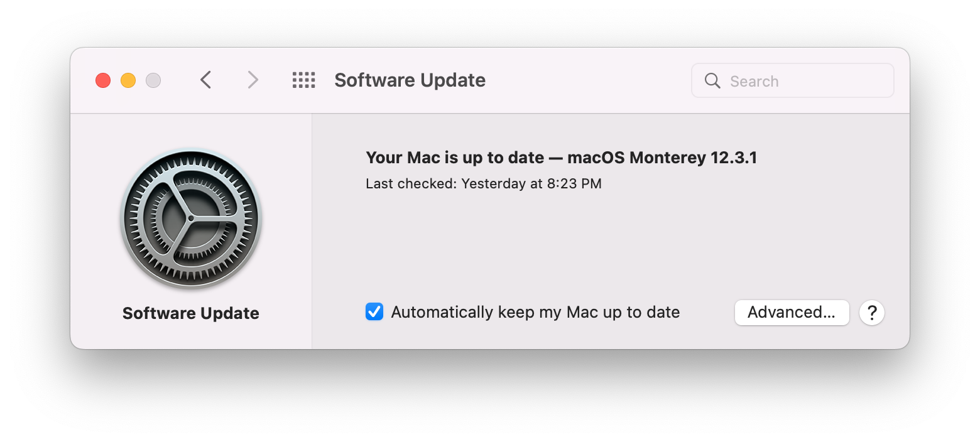Click the forward chevron navigation arrow
Screen dimensions: 980x442
(252, 80)
